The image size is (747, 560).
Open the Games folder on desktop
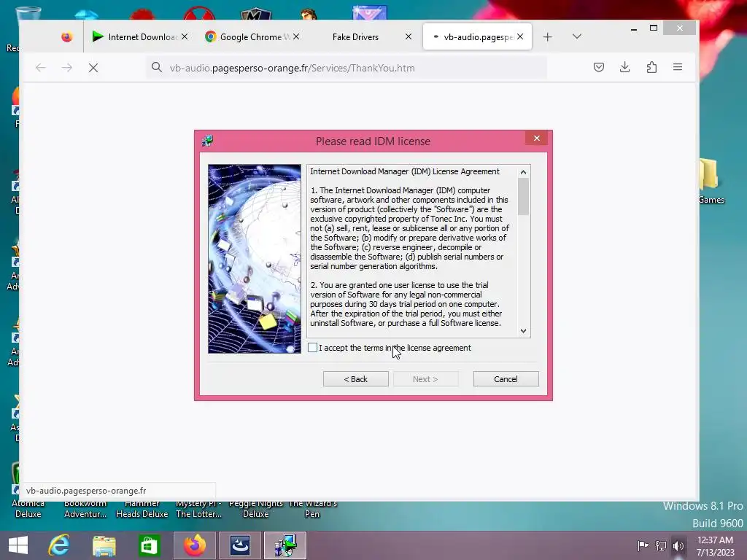click(x=709, y=181)
